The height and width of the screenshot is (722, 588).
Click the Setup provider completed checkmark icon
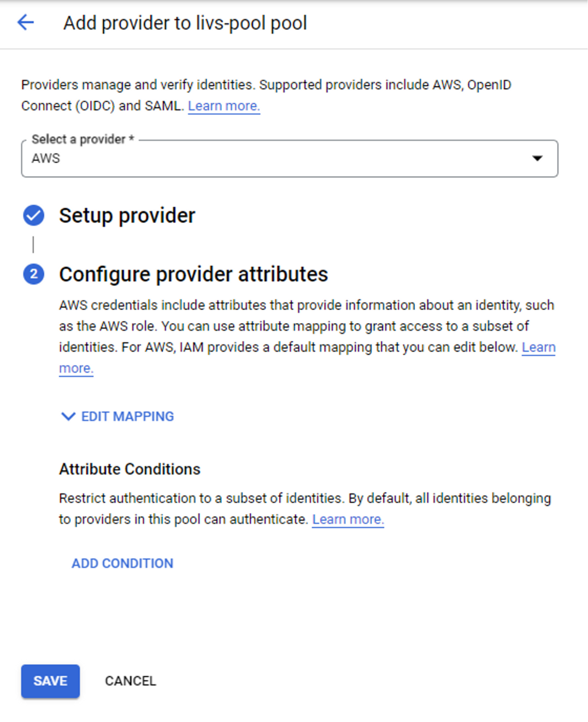pyautogui.click(x=34, y=215)
